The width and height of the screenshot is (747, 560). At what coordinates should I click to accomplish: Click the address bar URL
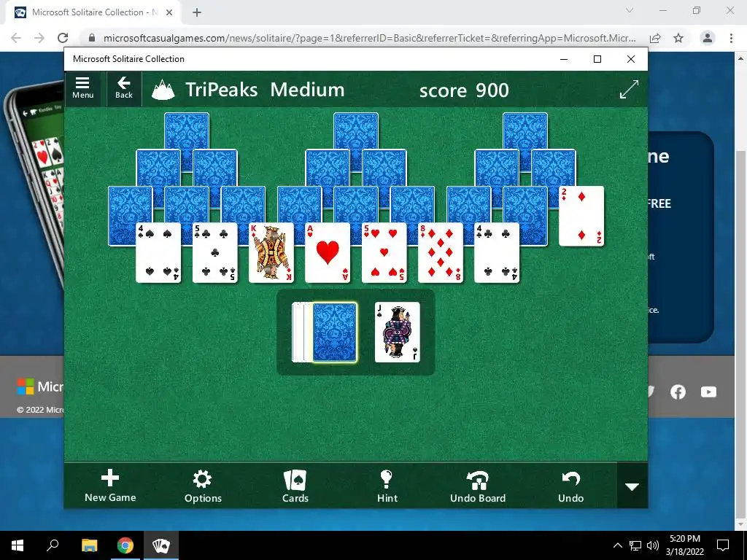369,38
